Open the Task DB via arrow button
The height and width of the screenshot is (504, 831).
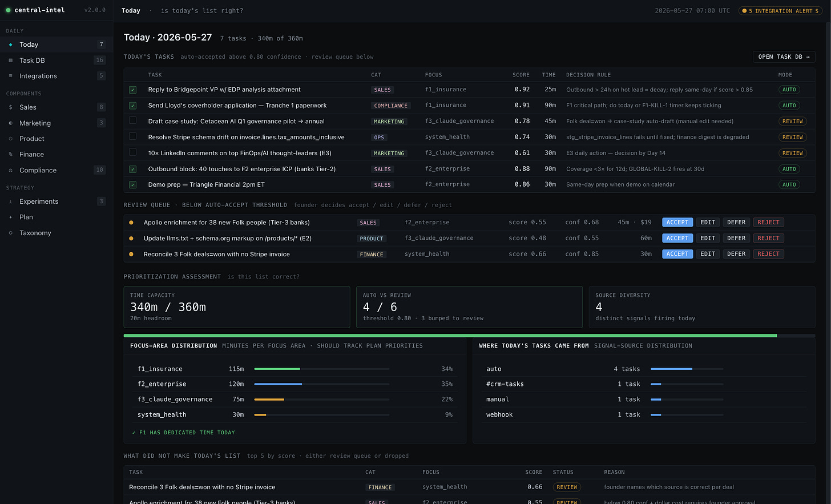point(784,57)
